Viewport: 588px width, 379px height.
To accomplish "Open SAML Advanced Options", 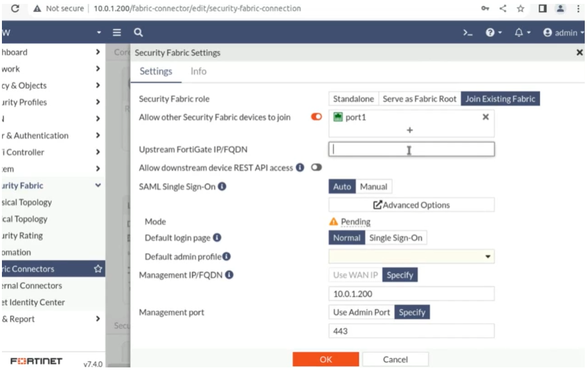I will (411, 205).
